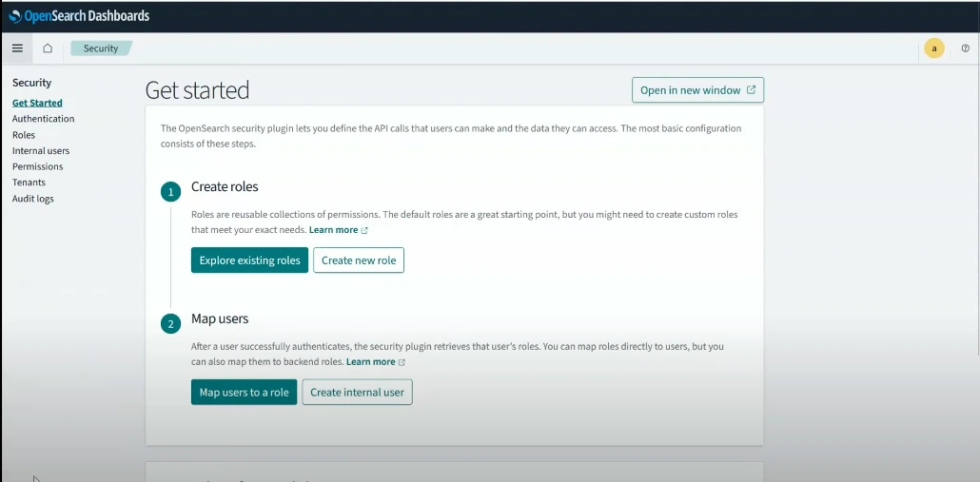Open the hamburger navigation menu
Screen dimensions: 980x482
pos(17,48)
